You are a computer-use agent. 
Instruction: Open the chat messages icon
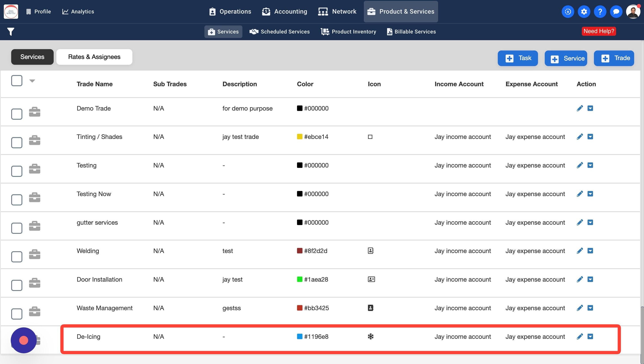coord(616,11)
